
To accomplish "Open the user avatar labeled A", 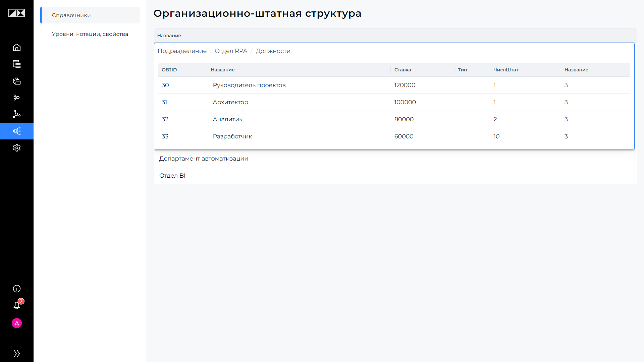I will pos(17,323).
